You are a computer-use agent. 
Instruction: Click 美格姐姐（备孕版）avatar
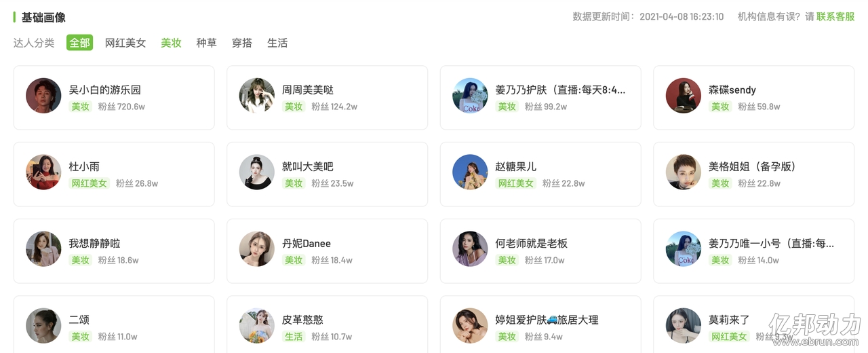(x=684, y=172)
